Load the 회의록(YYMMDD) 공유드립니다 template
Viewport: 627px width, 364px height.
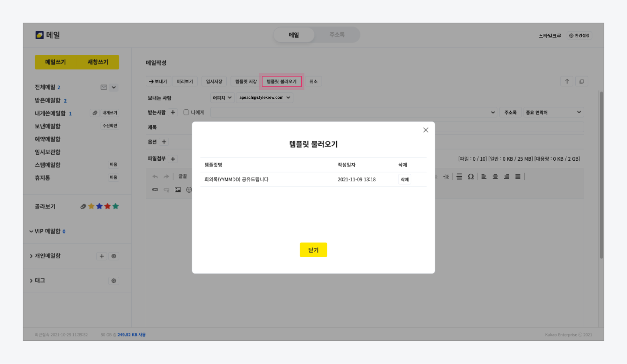coord(236,180)
